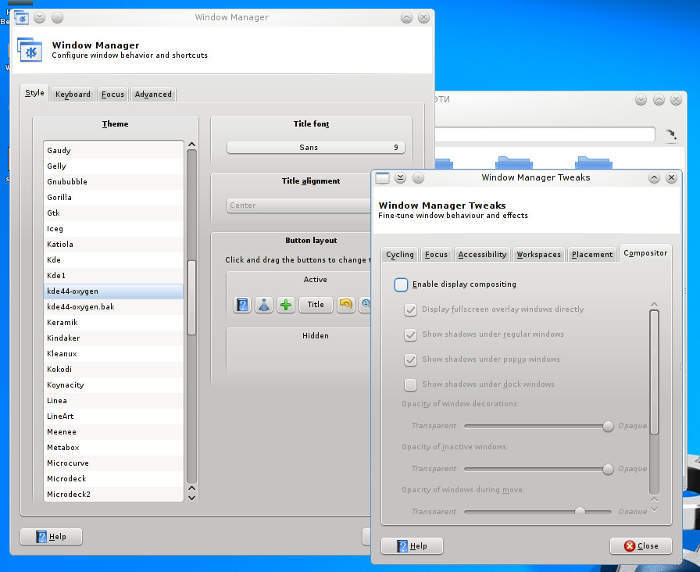Open the Focus tab in Window Manager

(112, 95)
